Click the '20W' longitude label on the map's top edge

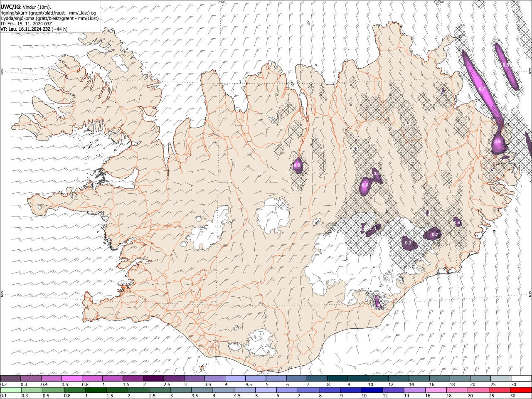pos(221,2)
